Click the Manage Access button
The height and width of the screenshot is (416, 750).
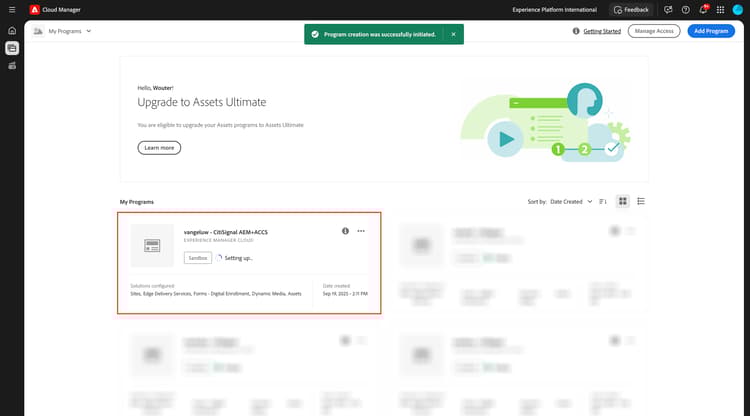(x=654, y=31)
